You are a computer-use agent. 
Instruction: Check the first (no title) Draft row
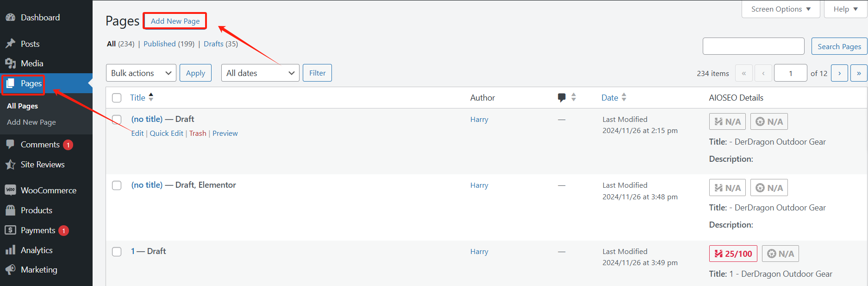point(117,120)
